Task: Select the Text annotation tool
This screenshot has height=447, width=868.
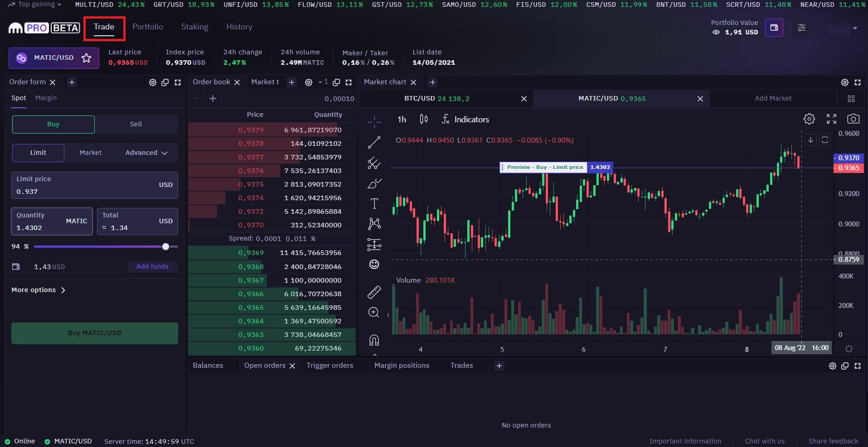Action: (x=374, y=204)
